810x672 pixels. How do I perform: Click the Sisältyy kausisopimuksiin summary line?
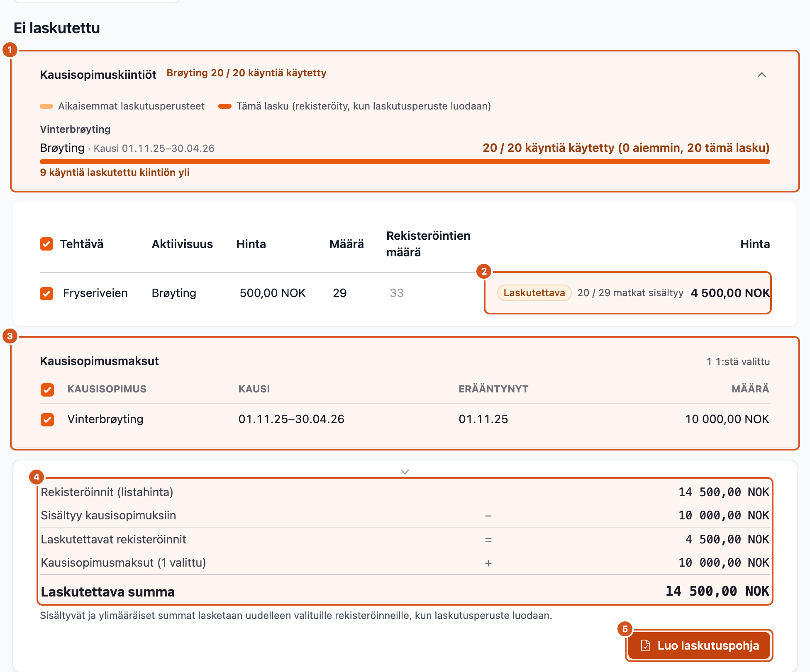[405, 515]
